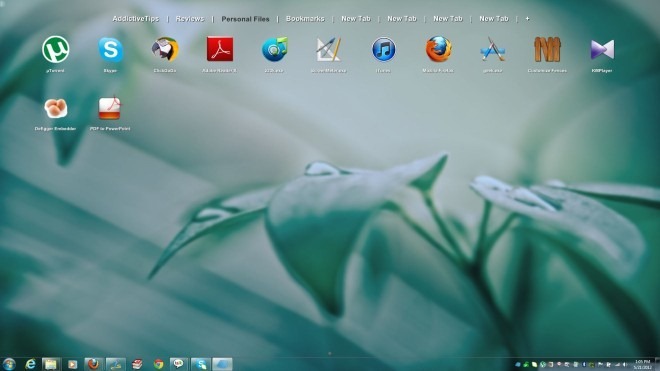This screenshot has width=660, height=371.
Task: Open the Action Center flag tray icon
Action: tap(600, 365)
